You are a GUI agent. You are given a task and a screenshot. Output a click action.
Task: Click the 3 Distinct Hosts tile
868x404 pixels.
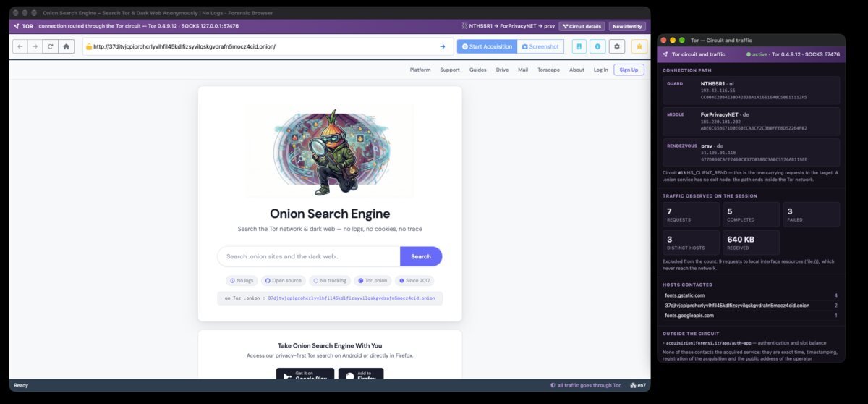(691, 243)
